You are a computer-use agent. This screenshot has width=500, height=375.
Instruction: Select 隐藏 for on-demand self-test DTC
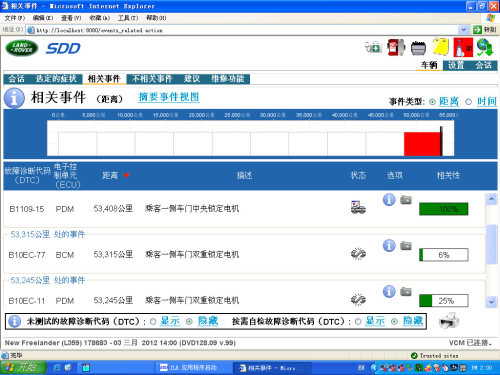click(x=394, y=322)
